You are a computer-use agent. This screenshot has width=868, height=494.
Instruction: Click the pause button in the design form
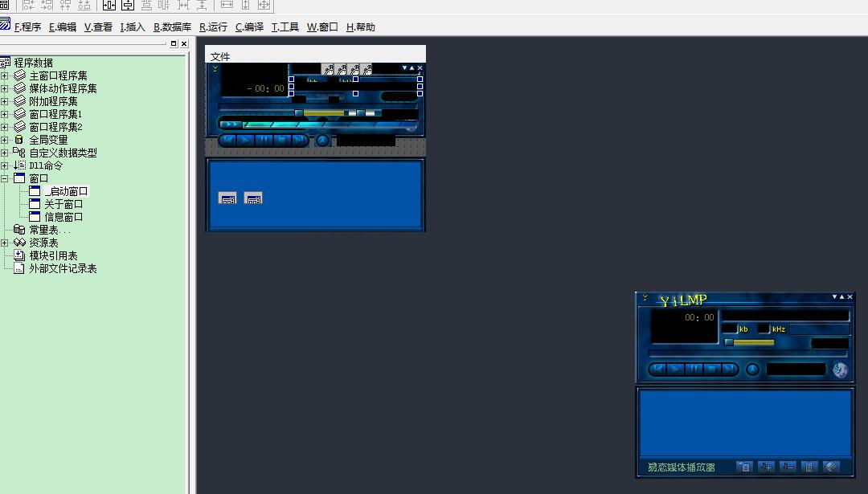click(x=264, y=141)
